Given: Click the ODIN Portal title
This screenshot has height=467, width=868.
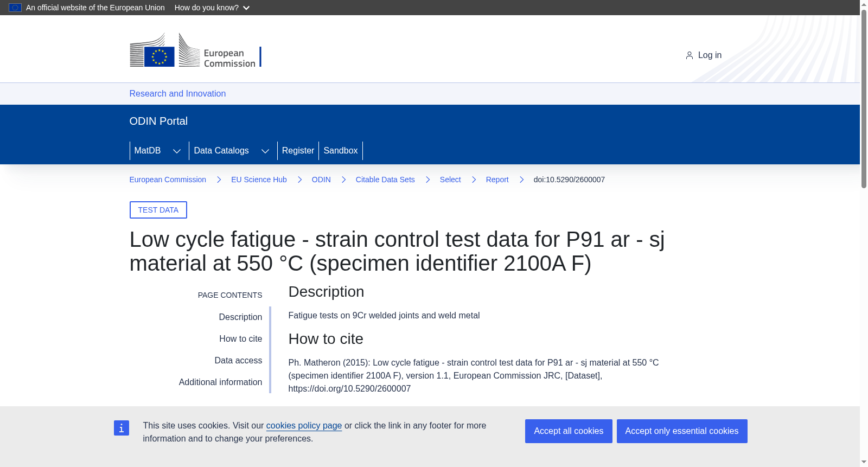Looking at the screenshot, I should [x=158, y=121].
